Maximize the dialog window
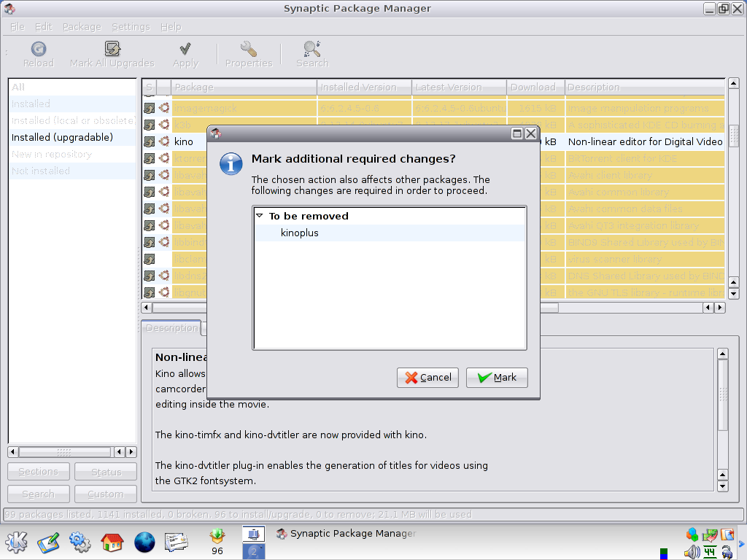 [517, 133]
